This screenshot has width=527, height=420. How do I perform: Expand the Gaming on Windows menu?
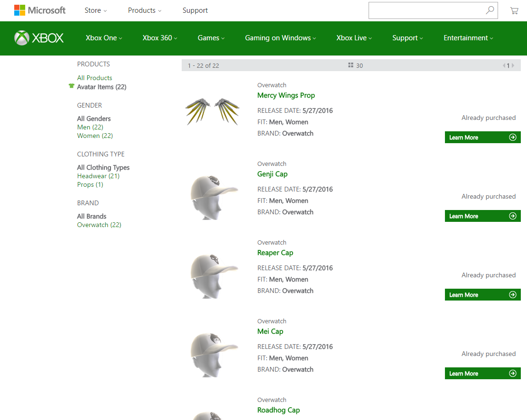(x=280, y=38)
